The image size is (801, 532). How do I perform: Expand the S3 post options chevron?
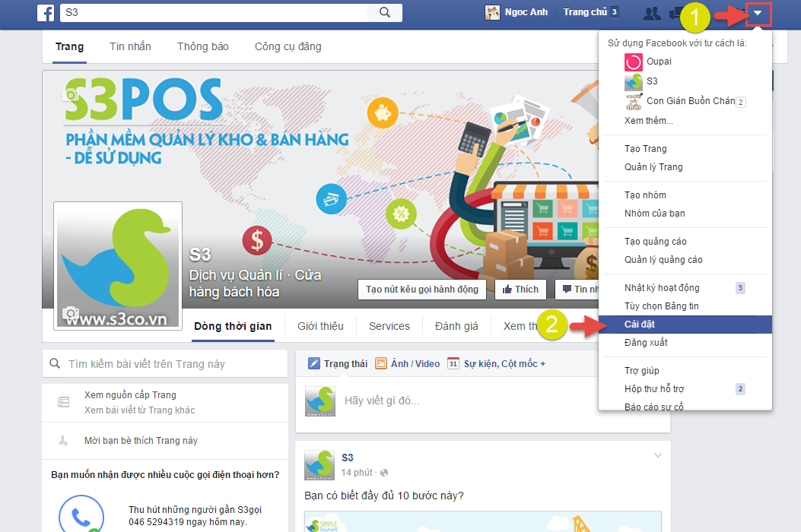[x=658, y=455]
